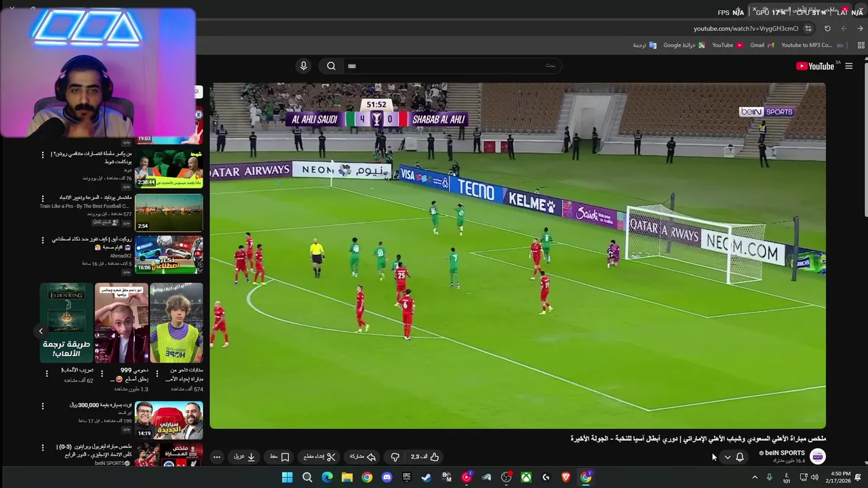The image size is (868, 488).
Task: Open more actions three-dot menu under video
Action: [x=216, y=457]
